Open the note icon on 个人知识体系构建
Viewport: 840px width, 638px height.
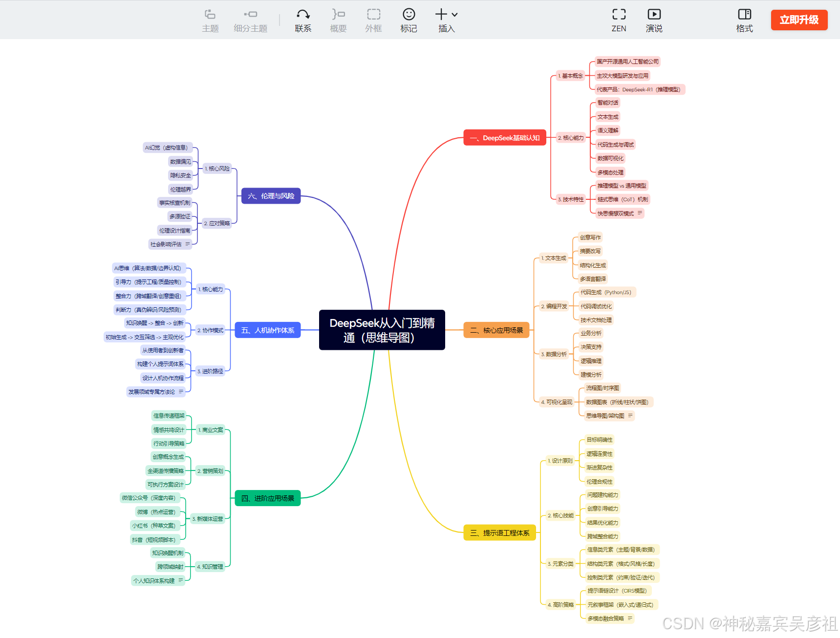coord(180,580)
